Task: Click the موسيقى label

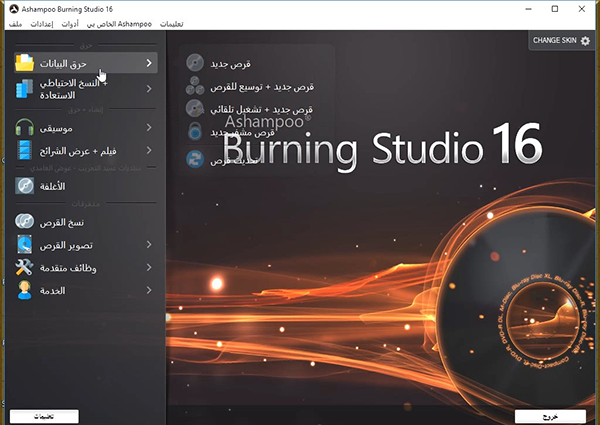Action: (x=56, y=129)
